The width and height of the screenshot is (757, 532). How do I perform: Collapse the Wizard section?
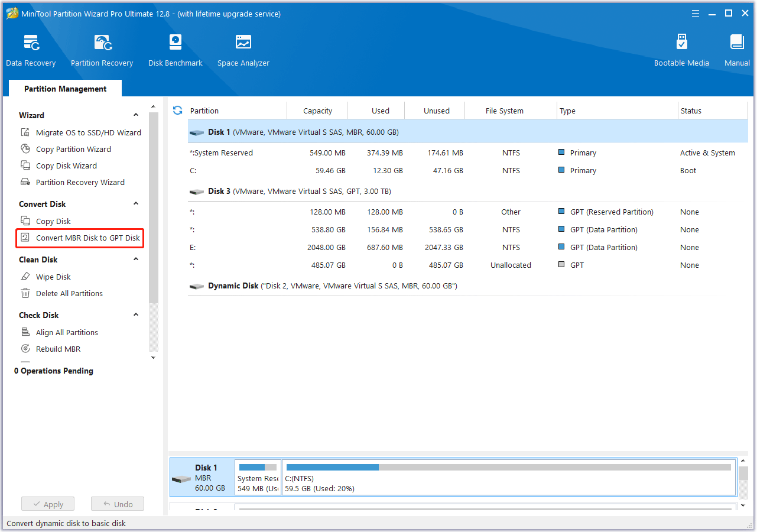click(x=136, y=115)
